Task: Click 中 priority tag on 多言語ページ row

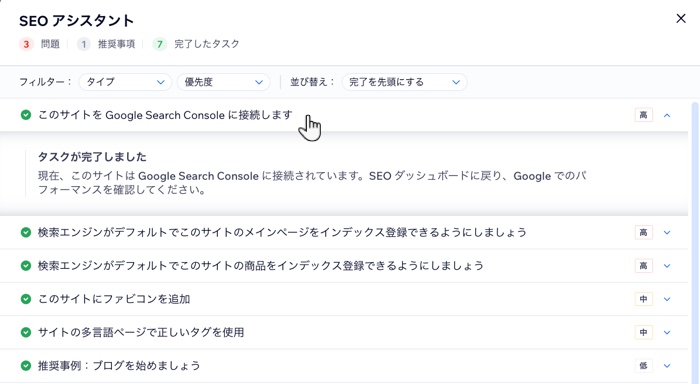Action: [x=643, y=332]
